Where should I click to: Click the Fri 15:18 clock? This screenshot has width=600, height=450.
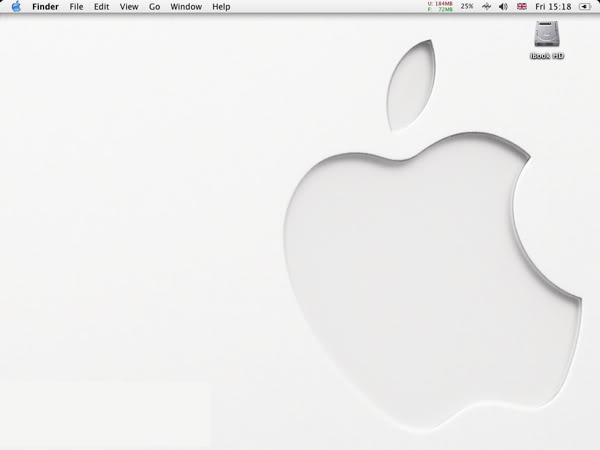[x=553, y=7]
